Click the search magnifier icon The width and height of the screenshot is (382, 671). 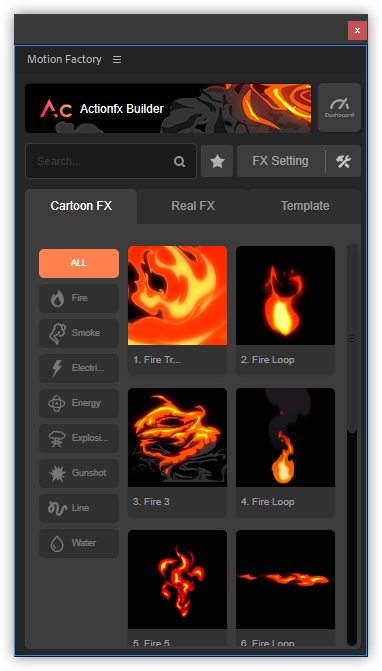pyautogui.click(x=180, y=161)
